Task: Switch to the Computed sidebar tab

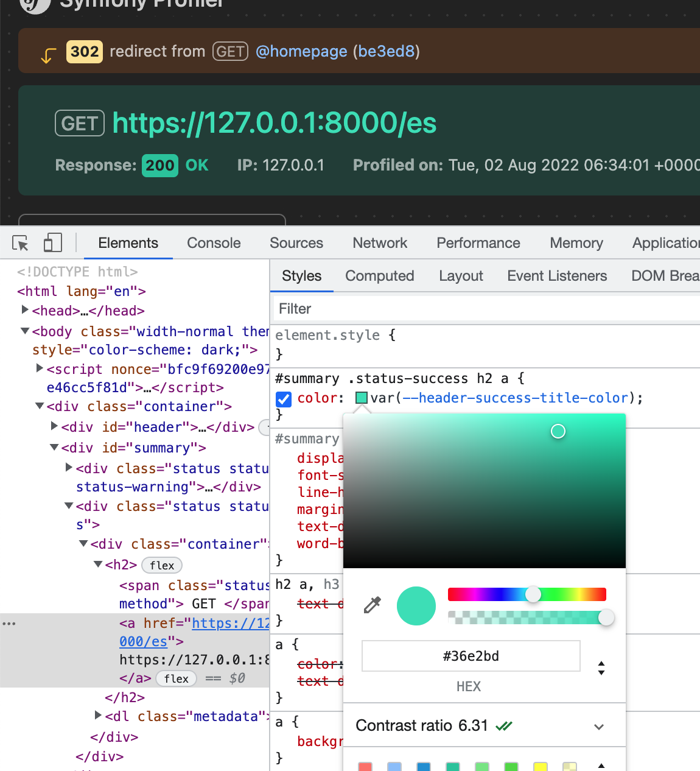Action: (380, 276)
